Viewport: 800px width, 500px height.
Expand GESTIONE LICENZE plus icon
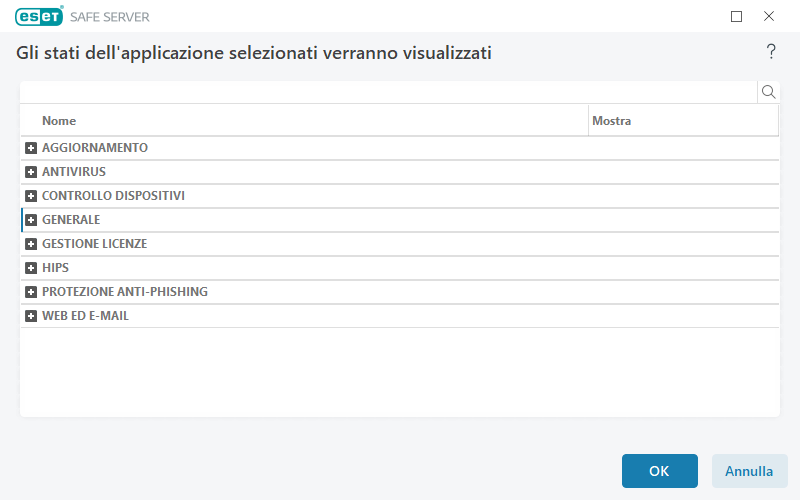coord(31,244)
